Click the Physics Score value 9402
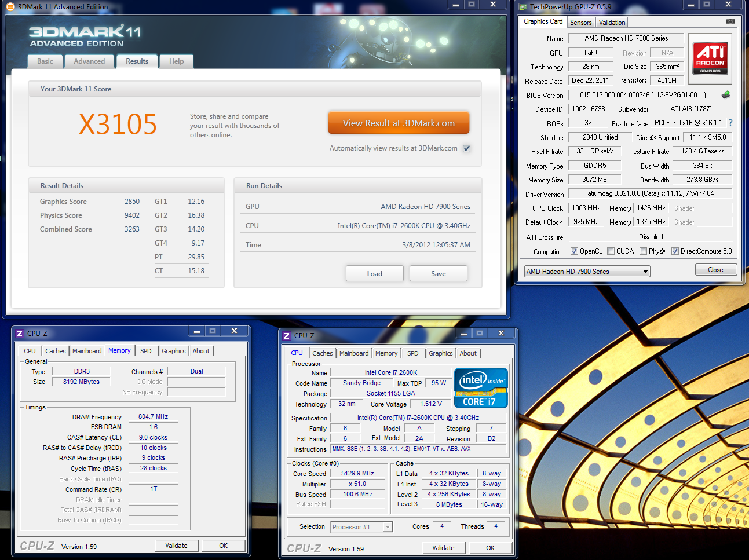This screenshot has height=560, width=749. pos(132,215)
